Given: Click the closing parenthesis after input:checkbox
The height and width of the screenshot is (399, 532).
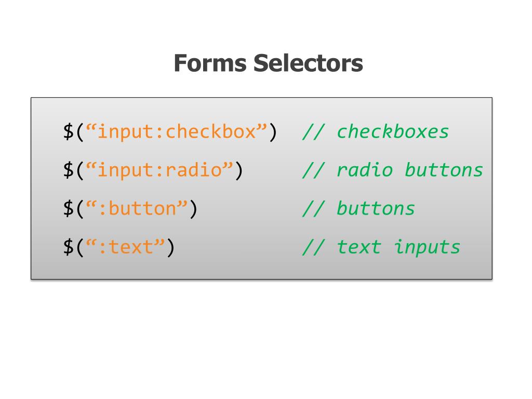Looking at the screenshot, I should tap(273, 132).
